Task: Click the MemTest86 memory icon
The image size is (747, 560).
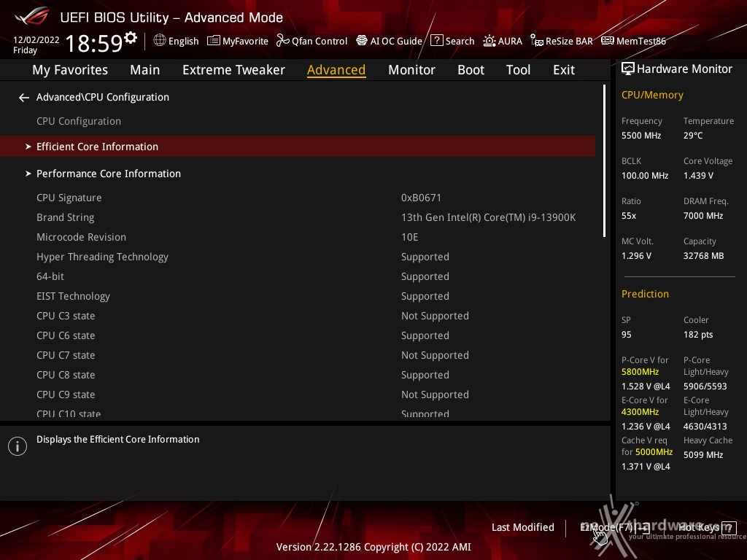Action: [x=608, y=41]
